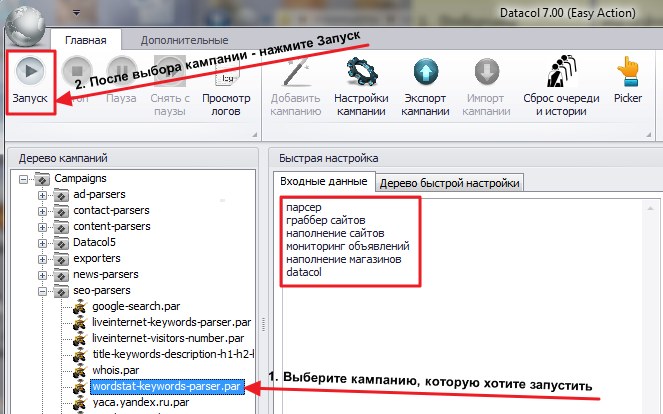Click the datacol line in input data
This screenshot has width=663, height=414.
[x=304, y=272]
